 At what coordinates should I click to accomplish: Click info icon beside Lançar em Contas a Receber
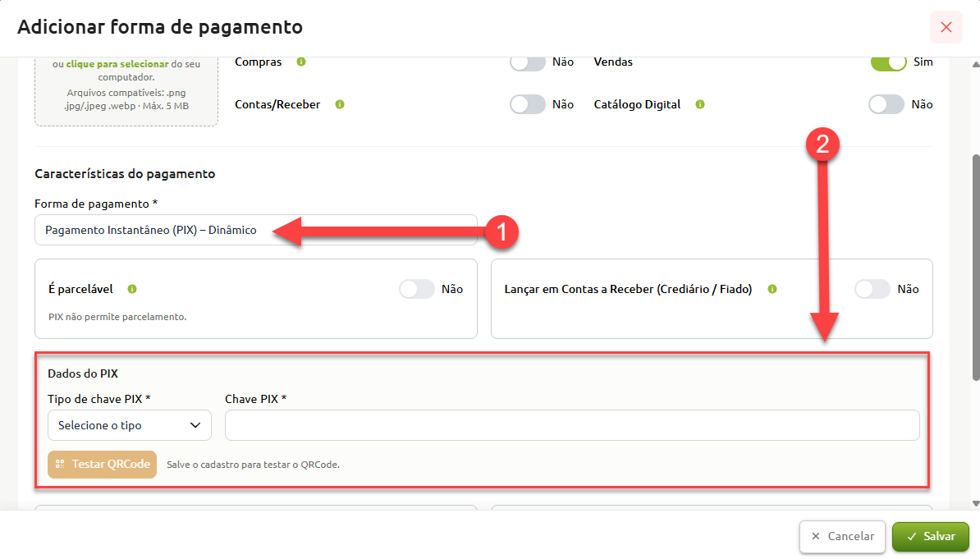[x=772, y=289]
